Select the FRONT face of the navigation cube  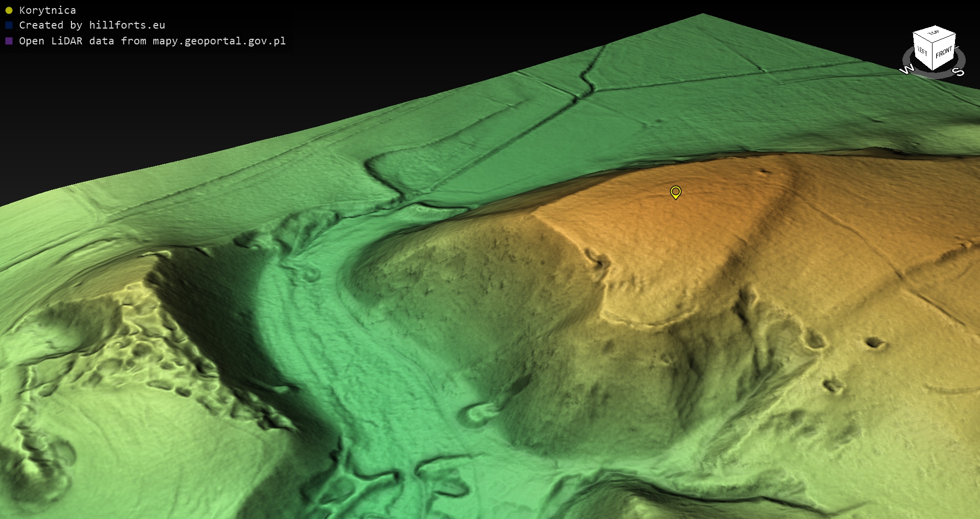[944, 52]
